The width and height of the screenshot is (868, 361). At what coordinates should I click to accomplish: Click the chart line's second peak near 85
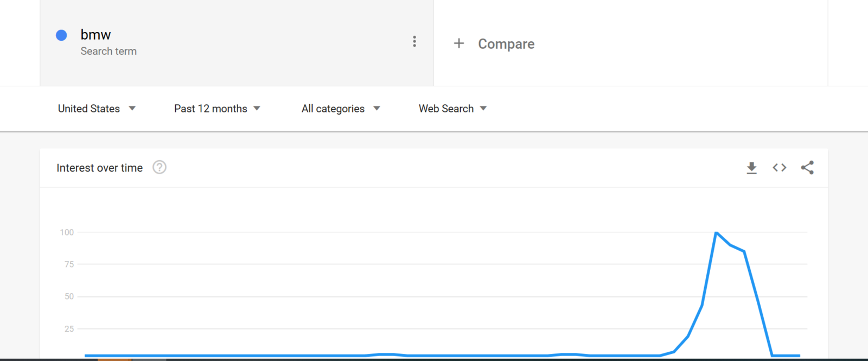pos(744,251)
